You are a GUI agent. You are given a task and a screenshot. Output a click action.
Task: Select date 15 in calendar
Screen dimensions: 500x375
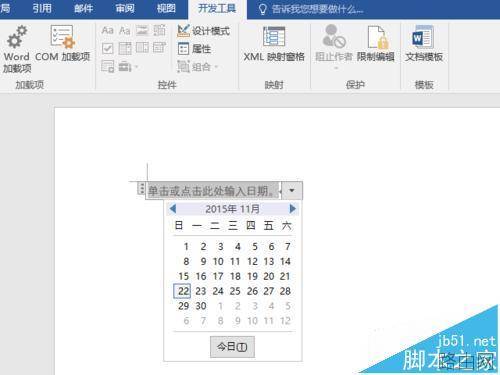pos(183,276)
